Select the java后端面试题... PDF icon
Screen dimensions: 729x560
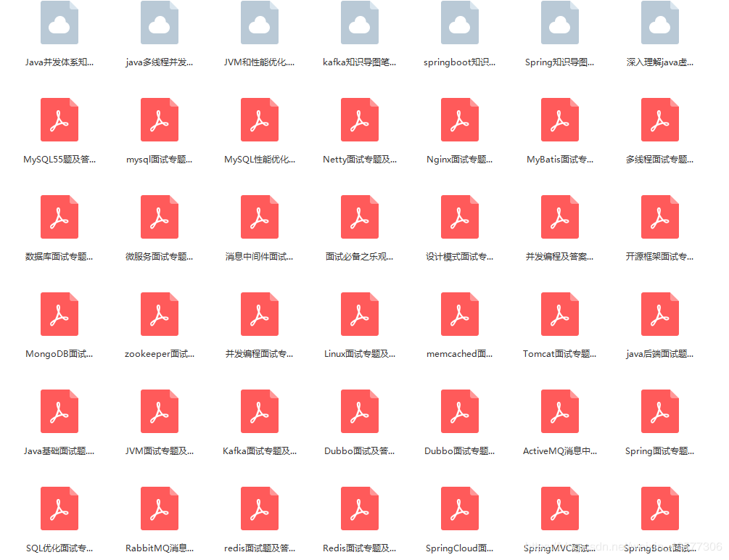pos(659,314)
